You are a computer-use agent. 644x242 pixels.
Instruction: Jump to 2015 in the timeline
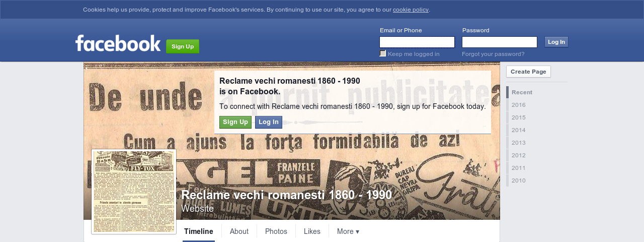[519, 117]
